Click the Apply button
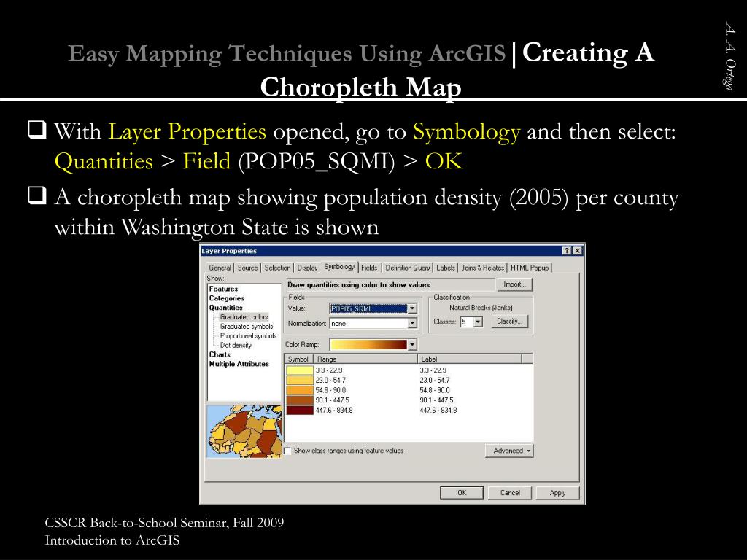The image size is (747, 560). [x=557, y=493]
